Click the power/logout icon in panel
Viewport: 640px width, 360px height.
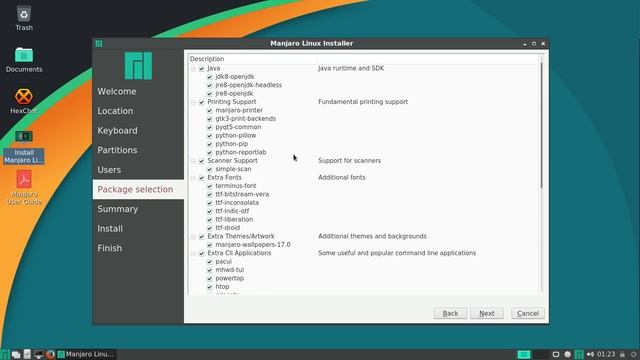coord(633,354)
